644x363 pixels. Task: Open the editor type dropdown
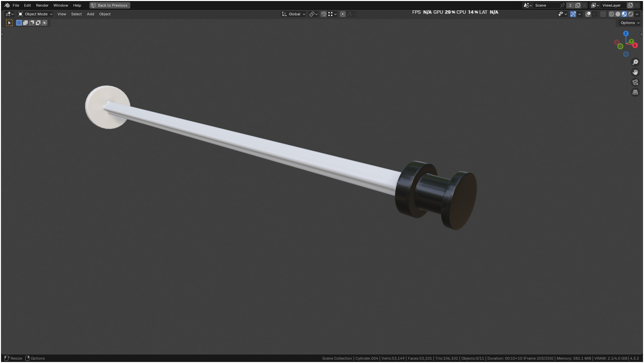[x=9, y=14]
